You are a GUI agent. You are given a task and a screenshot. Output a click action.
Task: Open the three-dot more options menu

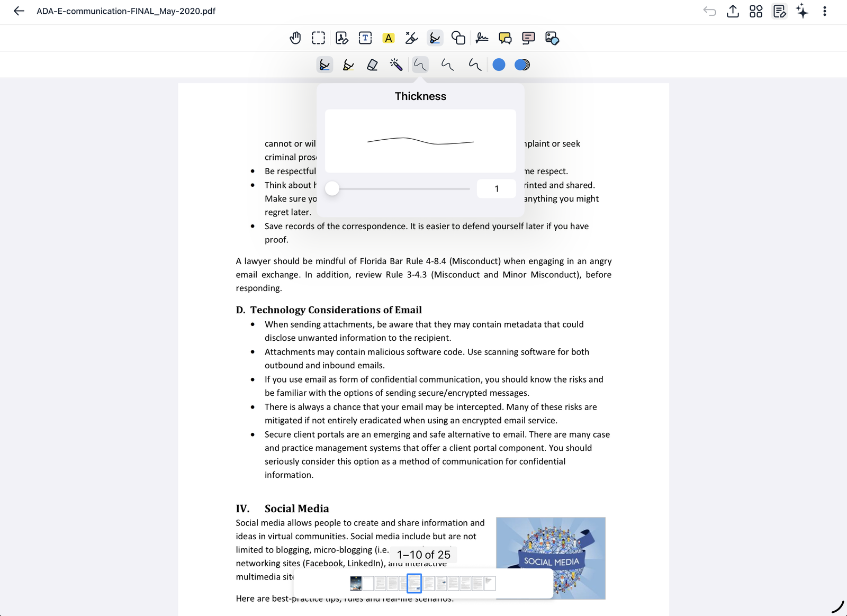[824, 11]
